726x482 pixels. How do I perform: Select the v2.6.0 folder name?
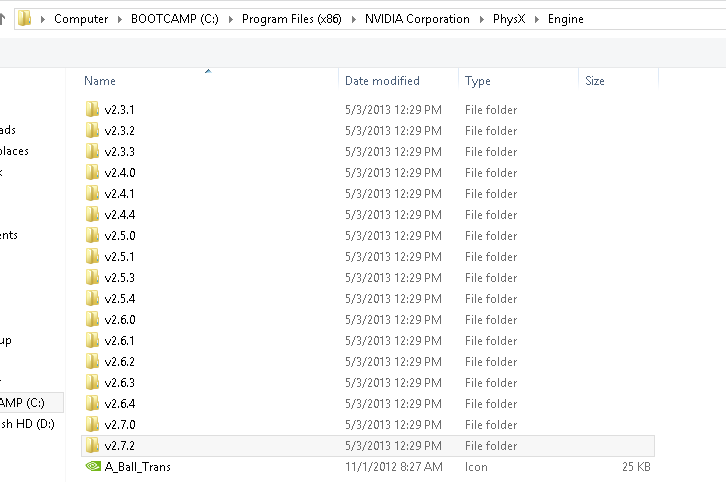coord(120,319)
